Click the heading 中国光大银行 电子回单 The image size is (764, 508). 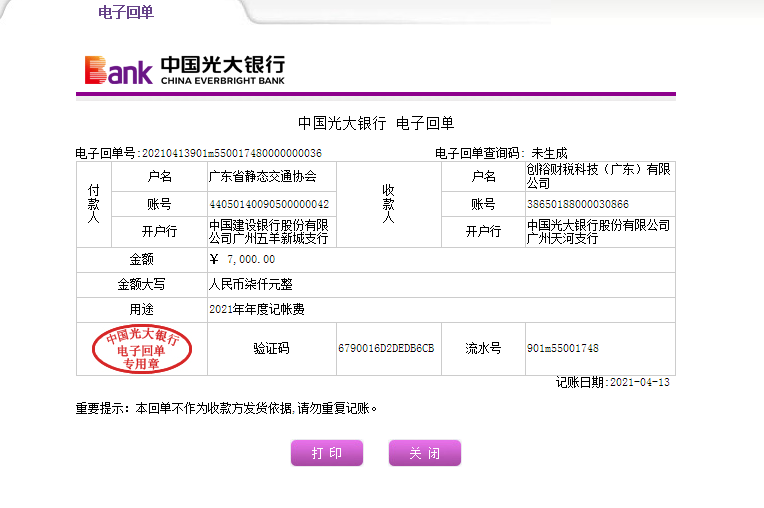[x=376, y=123]
